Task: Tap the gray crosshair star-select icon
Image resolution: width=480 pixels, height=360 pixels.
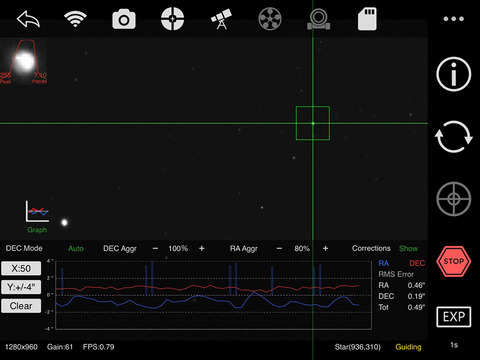Action: coord(453,199)
